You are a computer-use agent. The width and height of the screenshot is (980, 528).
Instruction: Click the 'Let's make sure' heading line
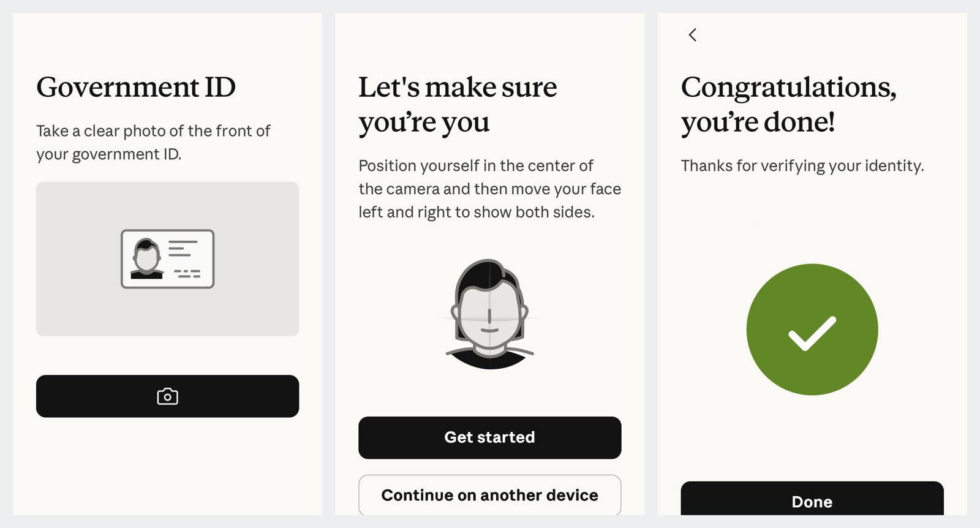458,87
